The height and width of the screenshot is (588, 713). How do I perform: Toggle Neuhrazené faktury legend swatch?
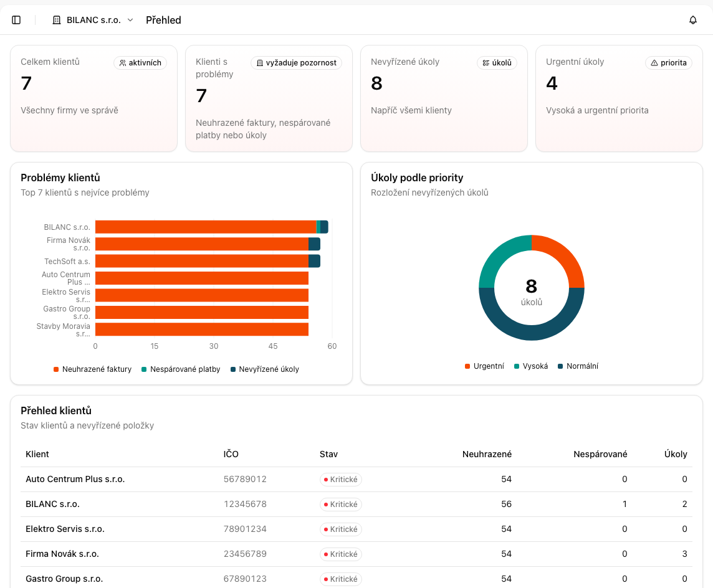56,369
